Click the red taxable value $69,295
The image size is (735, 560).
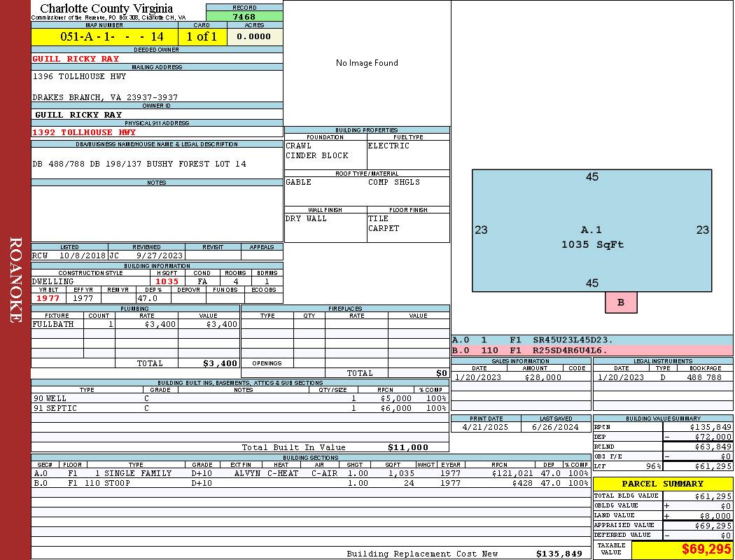[x=706, y=549]
